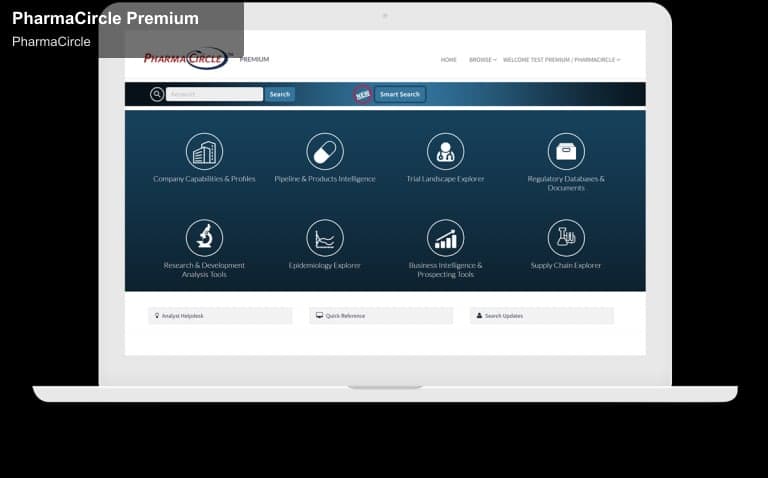768x478 pixels.
Task: Go to the Home menu item
Action: (448, 60)
